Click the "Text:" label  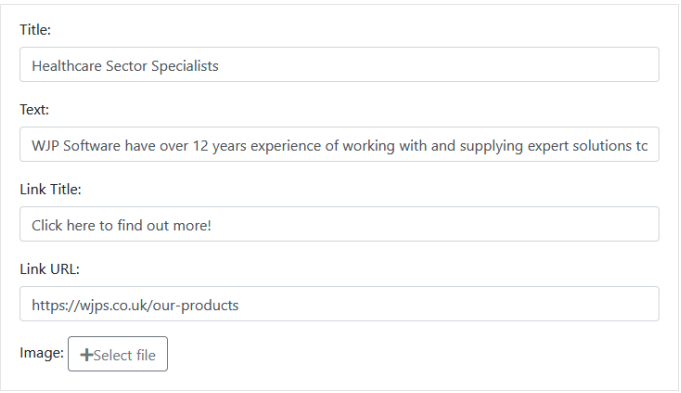point(34,109)
